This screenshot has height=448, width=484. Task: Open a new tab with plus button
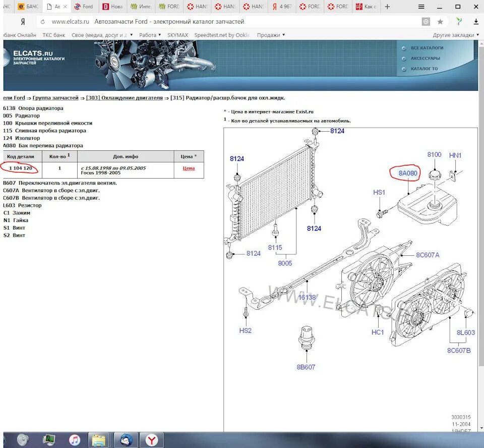pyautogui.click(x=387, y=7)
